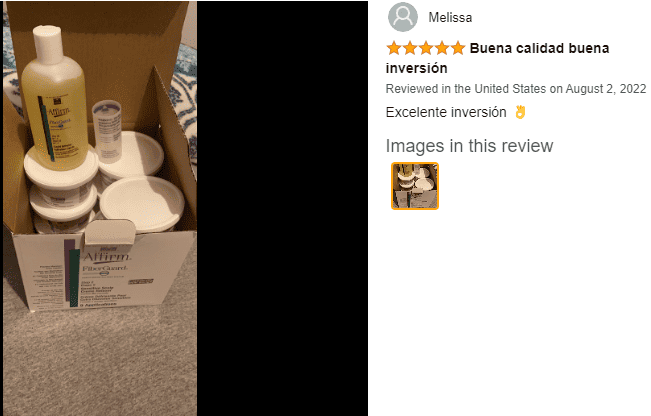Image resolution: width=651 pixels, height=416 pixels.
Task: Open reviewer name Melissa
Action: tap(450, 17)
